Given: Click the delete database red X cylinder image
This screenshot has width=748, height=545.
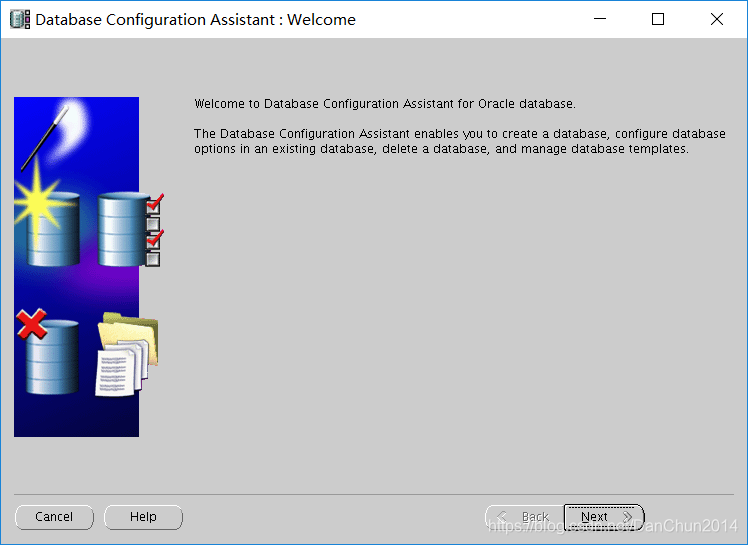Looking at the screenshot, I should click(48, 352).
